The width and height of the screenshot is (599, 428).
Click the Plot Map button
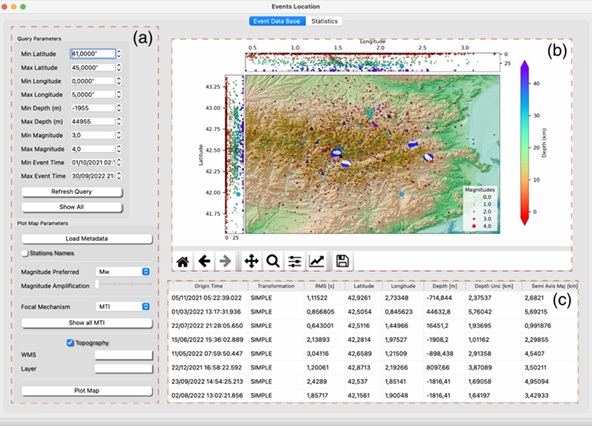[87, 391]
